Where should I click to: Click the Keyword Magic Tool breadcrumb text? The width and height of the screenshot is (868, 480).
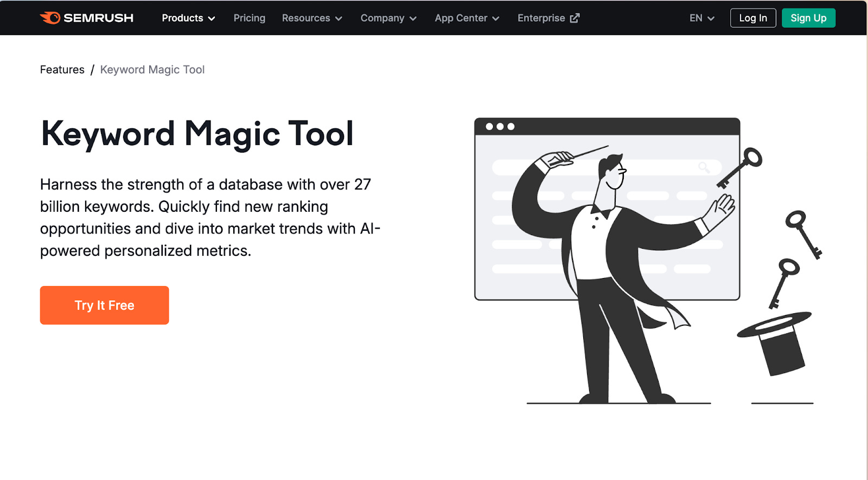click(x=152, y=70)
